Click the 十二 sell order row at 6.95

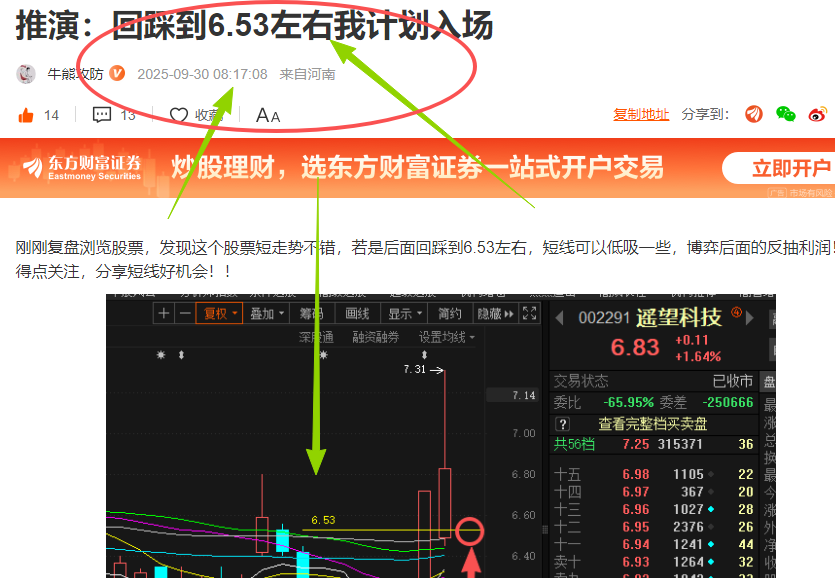coord(653,527)
